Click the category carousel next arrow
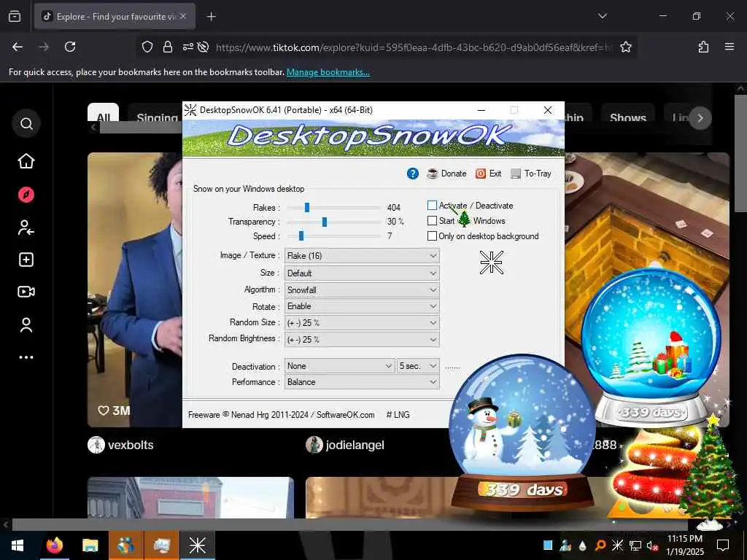The width and height of the screenshot is (747, 560). [x=700, y=118]
